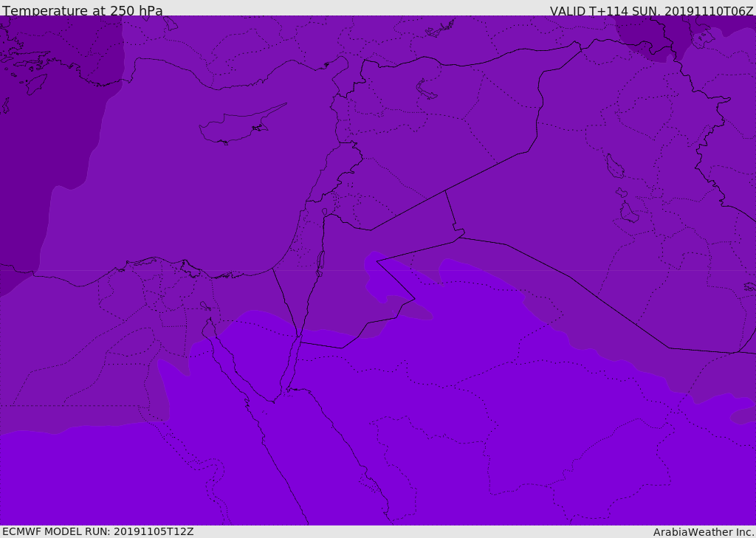The image size is (756, 538).
Task: Select Lake Assad in northern Syria
Action: [425, 90]
